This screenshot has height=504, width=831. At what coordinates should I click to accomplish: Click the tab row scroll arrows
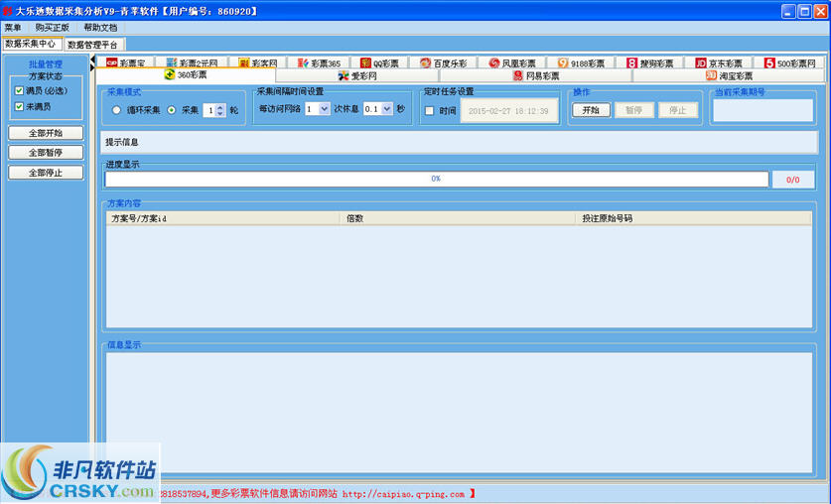coord(92,63)
